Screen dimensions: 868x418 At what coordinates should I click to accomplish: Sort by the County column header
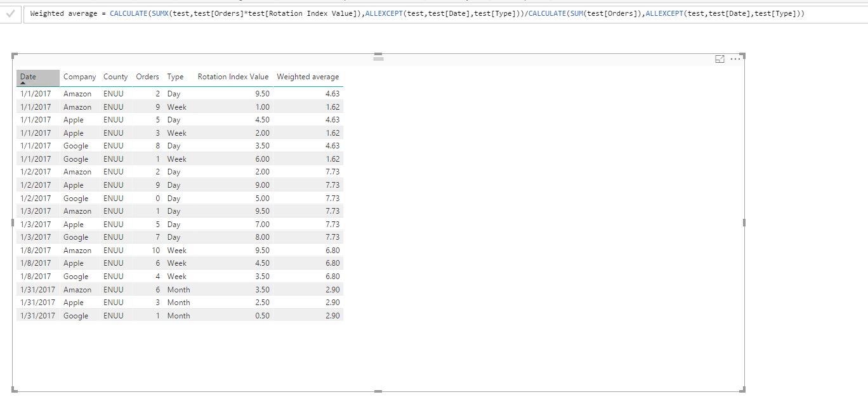(115, 77)
